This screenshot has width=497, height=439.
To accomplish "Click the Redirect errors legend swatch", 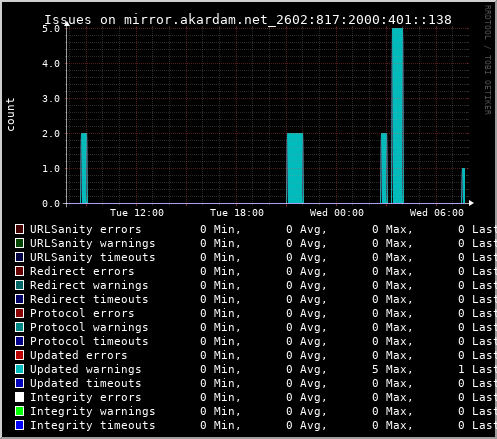I will (x=19, y=271).
